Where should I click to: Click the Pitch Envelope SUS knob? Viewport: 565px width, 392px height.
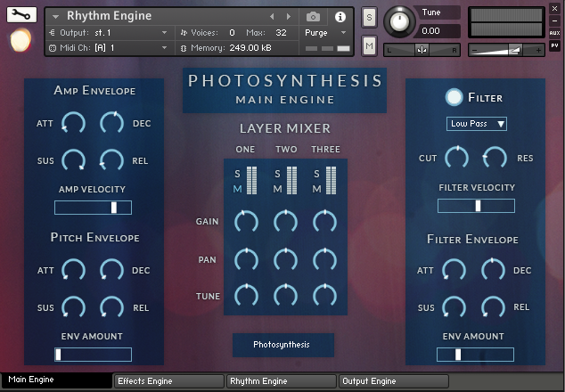(73, 307)
